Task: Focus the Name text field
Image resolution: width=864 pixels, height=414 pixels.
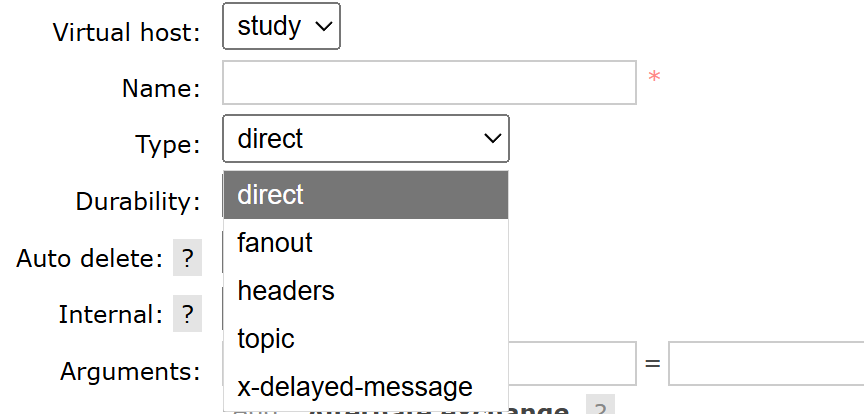Action: coord(429,83)
